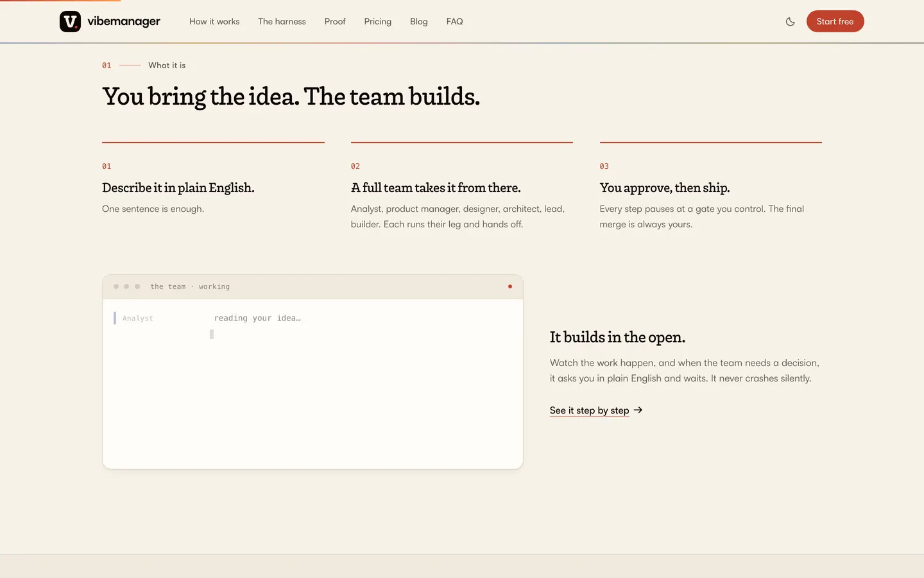The width and height of the screenshot is (924, 578).
Task: Open the How it works nav item
Action: pos(214,21)
